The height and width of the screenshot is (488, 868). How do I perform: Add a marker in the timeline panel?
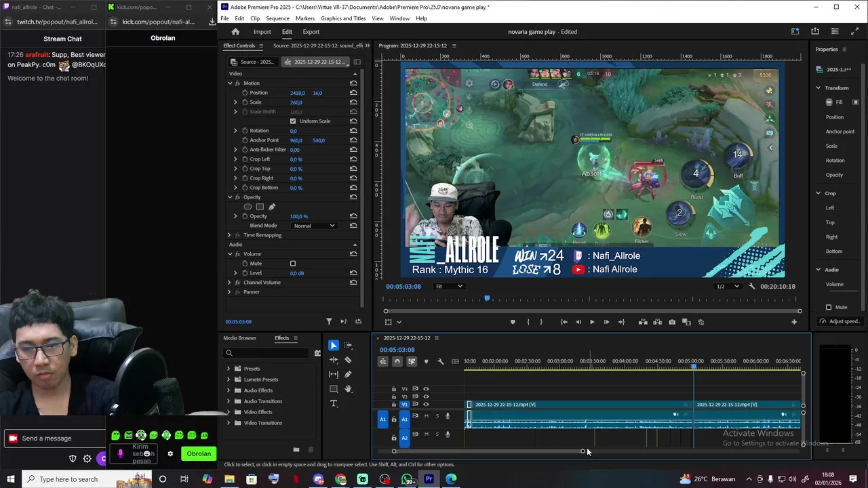(426, 361)
